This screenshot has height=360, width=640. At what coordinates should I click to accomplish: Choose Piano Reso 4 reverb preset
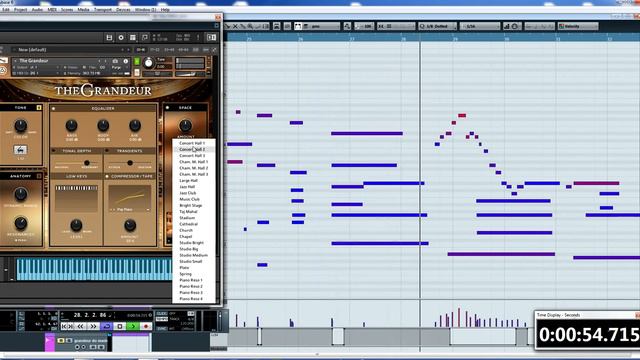click(191, 299)
